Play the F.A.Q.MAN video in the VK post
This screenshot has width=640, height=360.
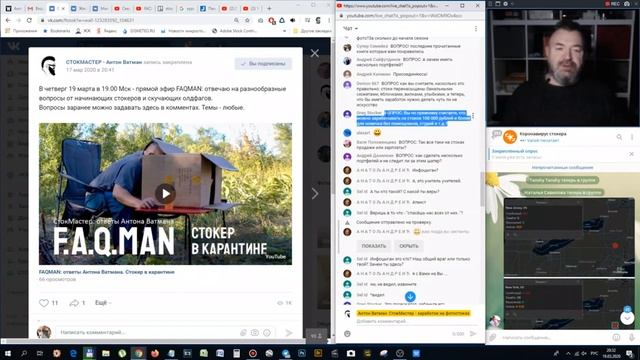coord(165,193)
